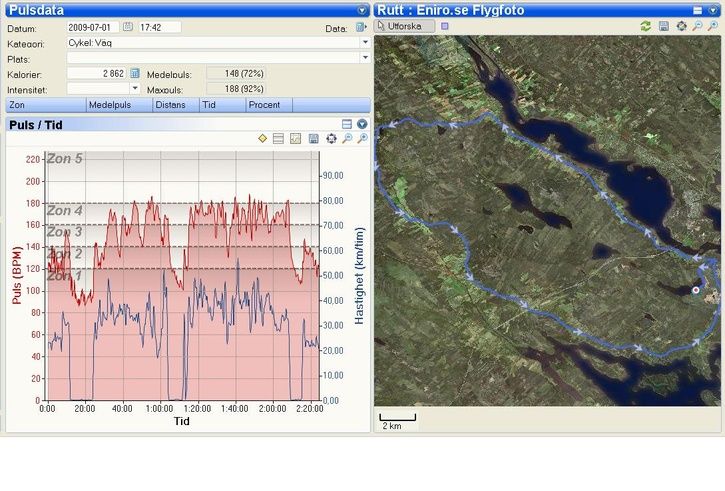
Task: Open the Rutt panel menu arrow
Action: point(715,9)
